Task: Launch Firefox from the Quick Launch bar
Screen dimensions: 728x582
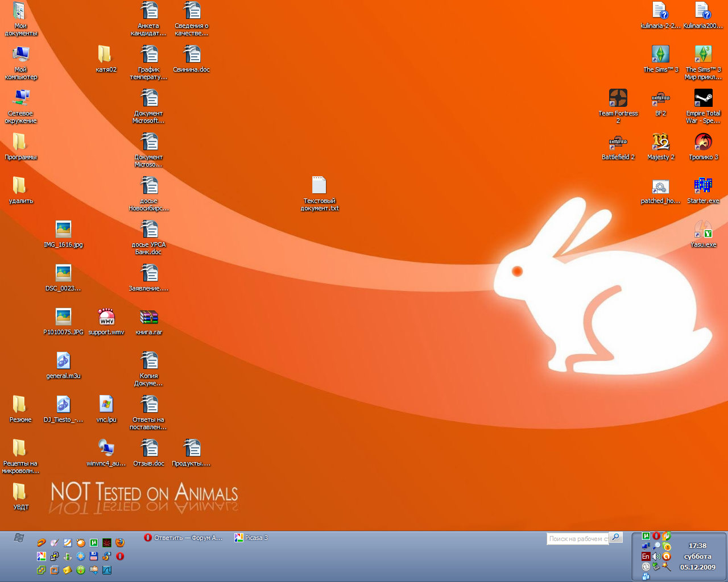Action: click(x=119, y=543)
